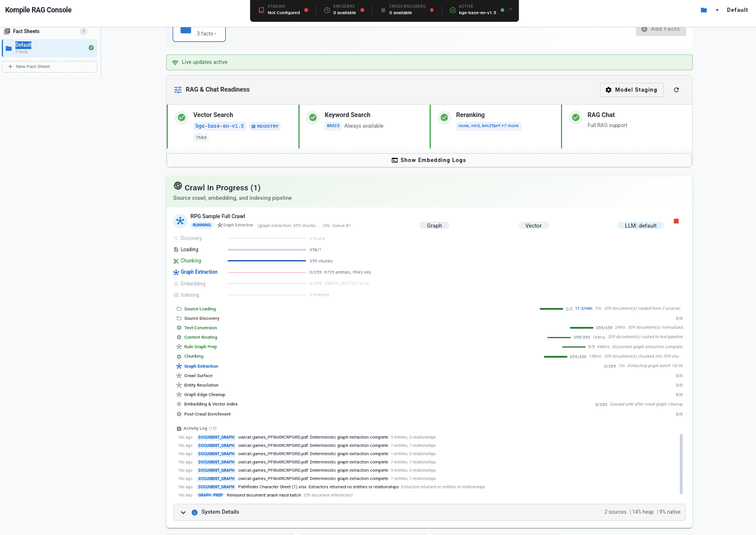Refresh the RAG readiness panel
The height and width of the screenshot is (535, 756).
[676, 90]
